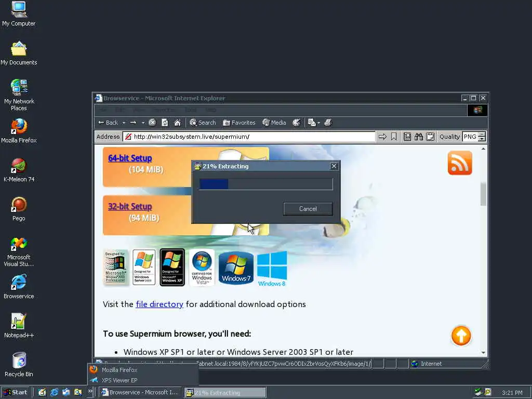
Task: Open the Forward history dropdown arrow
Action: (143, 123)
